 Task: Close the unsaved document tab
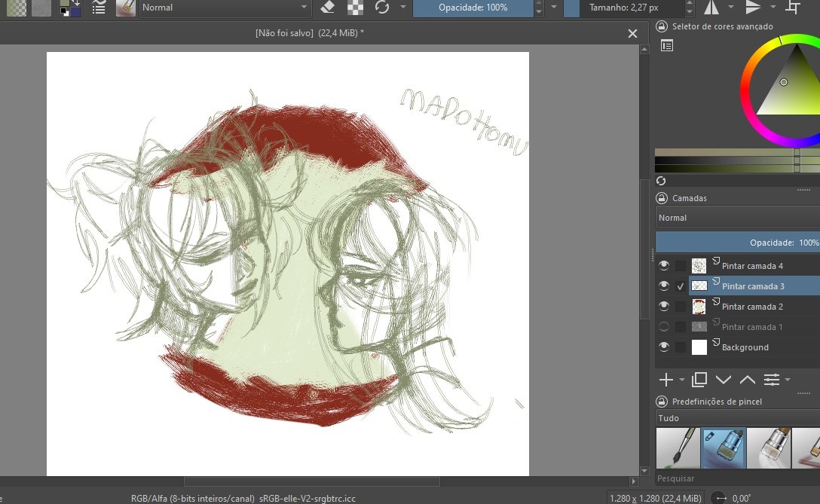[632, 33]
